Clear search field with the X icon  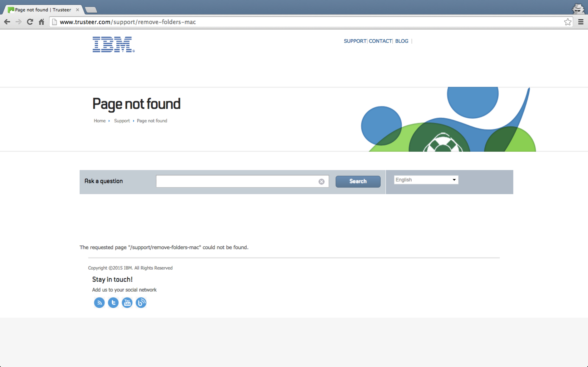(321, 182)
